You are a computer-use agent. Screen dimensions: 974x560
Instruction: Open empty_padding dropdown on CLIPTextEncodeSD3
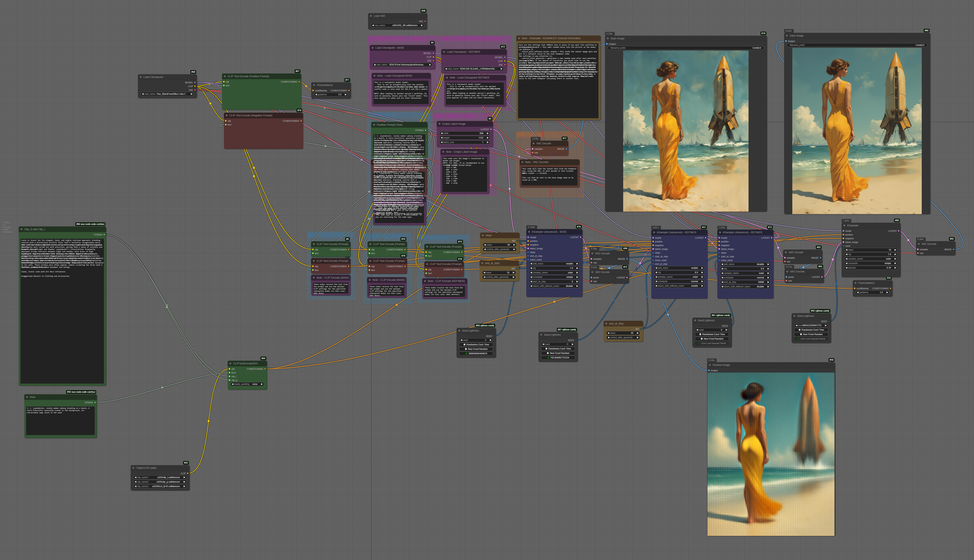[x=247, y=384]
